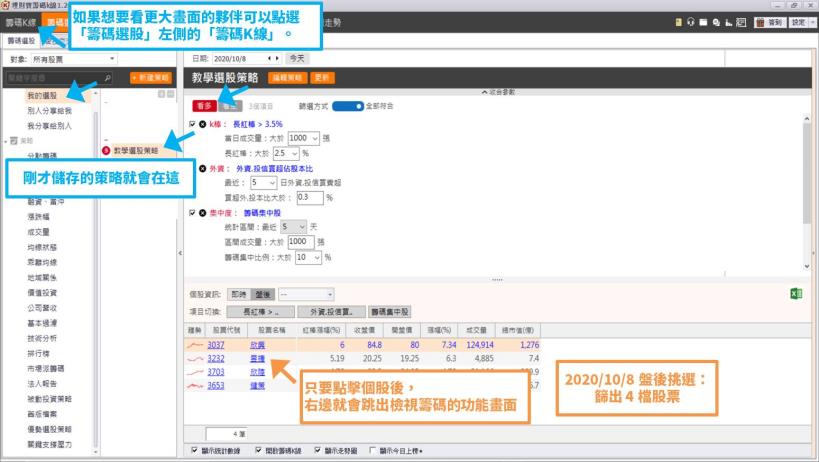The image size is (819, 462).
Task: Switch item view to 籌碼集中股 button
Action: tap(389, 312)
